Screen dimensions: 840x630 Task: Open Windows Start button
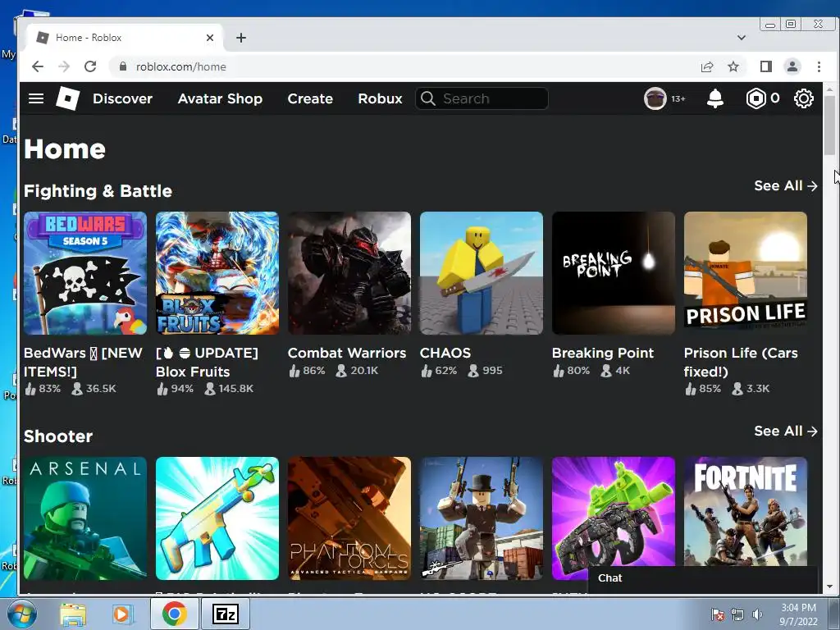[x=22, y=614]
